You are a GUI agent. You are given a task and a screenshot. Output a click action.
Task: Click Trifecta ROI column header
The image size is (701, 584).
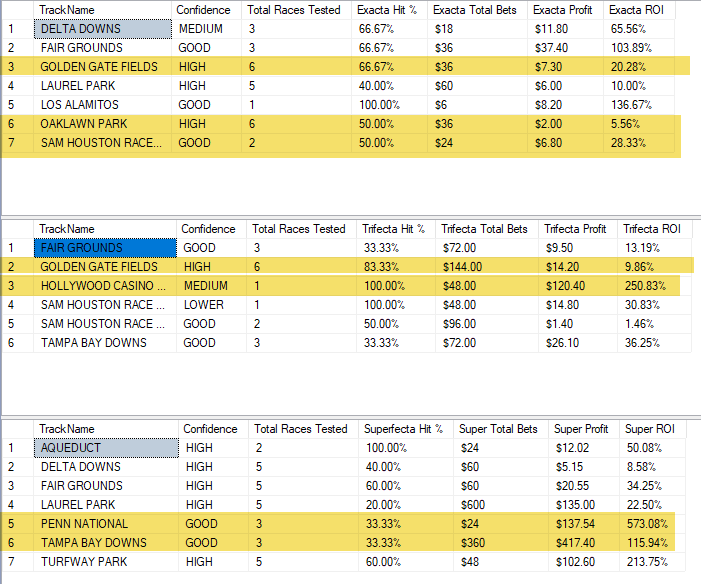654,229
